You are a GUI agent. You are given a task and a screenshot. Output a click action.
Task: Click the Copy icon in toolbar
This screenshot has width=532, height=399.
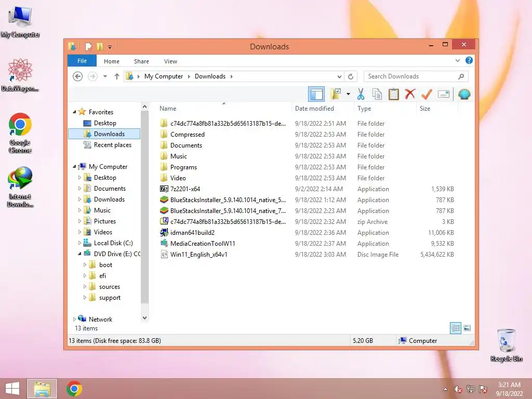[377, 94]
